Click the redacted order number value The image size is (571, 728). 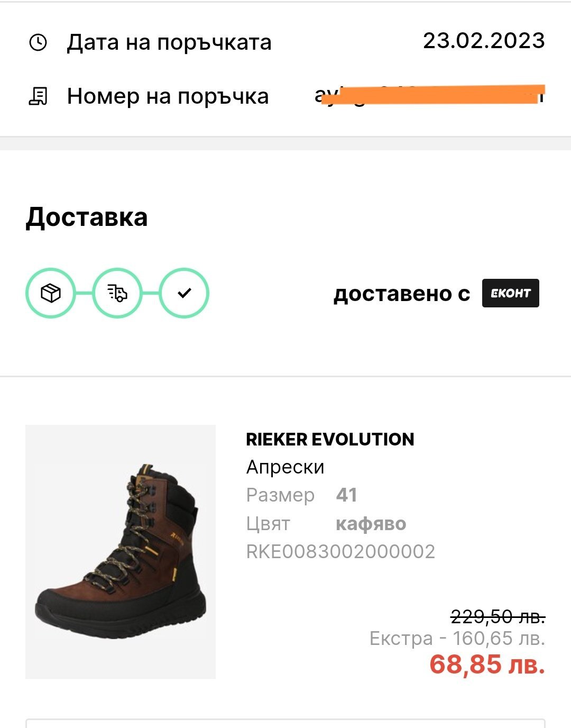(429, 95)
